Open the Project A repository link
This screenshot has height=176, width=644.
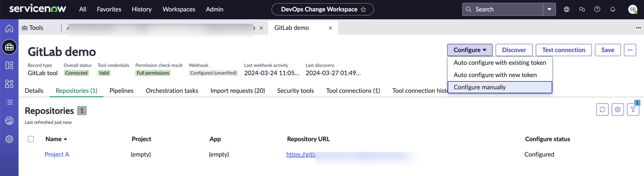(57, 154)
